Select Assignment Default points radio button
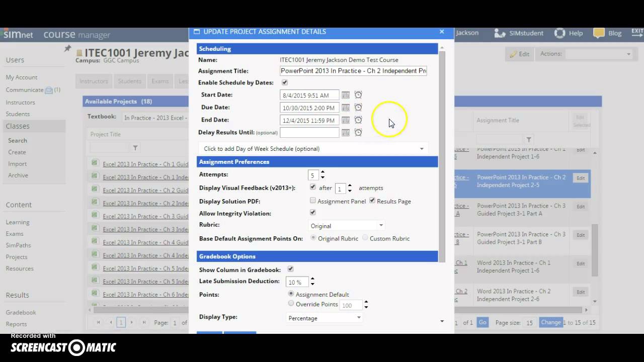 [x=291, y=294]
